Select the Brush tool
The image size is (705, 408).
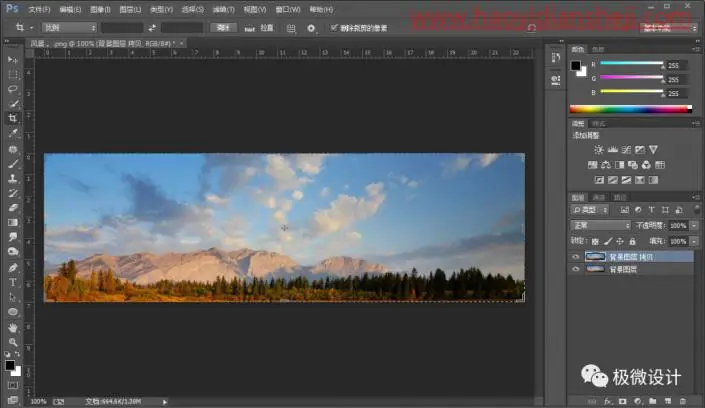coord(13,164)
